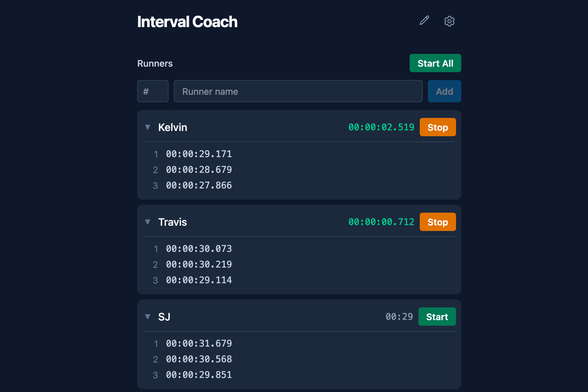Select Kelvin's lap 00:00:28.679
Image resolution: width=588 pixels, height=392 pixels.
[x=199, y=170]
